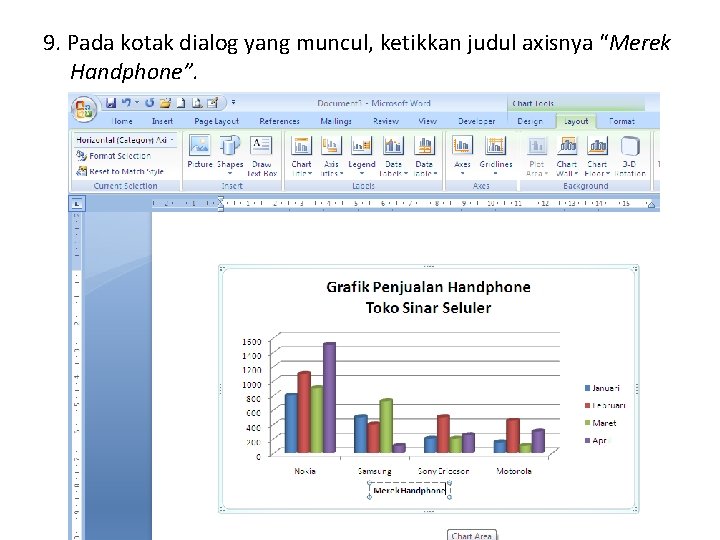Screen dimensions: 720x540
Task: Click Draw Text Box
Action: tap(262, 155)
